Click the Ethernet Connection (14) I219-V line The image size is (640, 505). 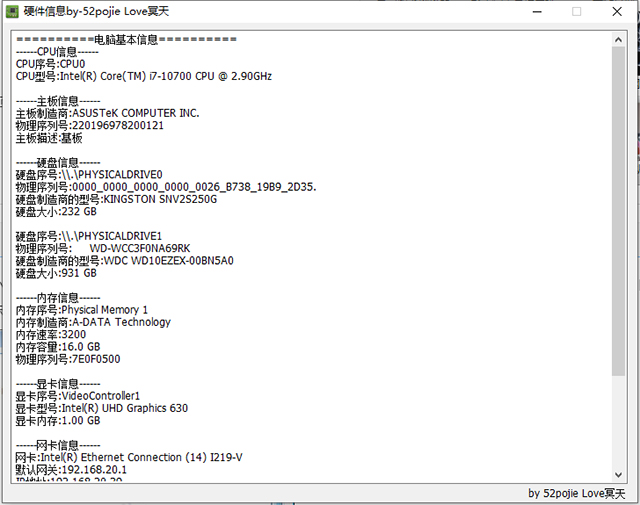[x=129, y=458]
